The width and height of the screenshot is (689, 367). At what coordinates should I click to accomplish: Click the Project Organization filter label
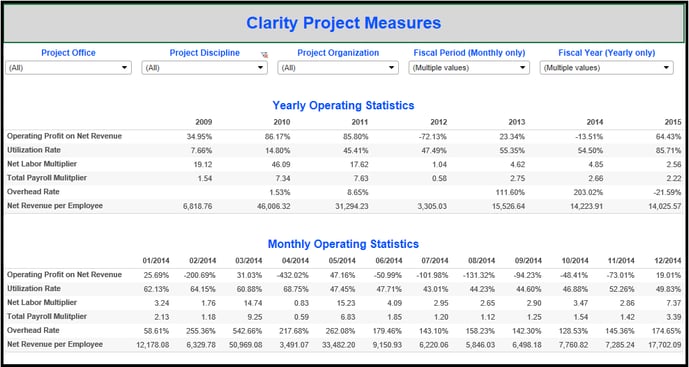coord(338,53)
